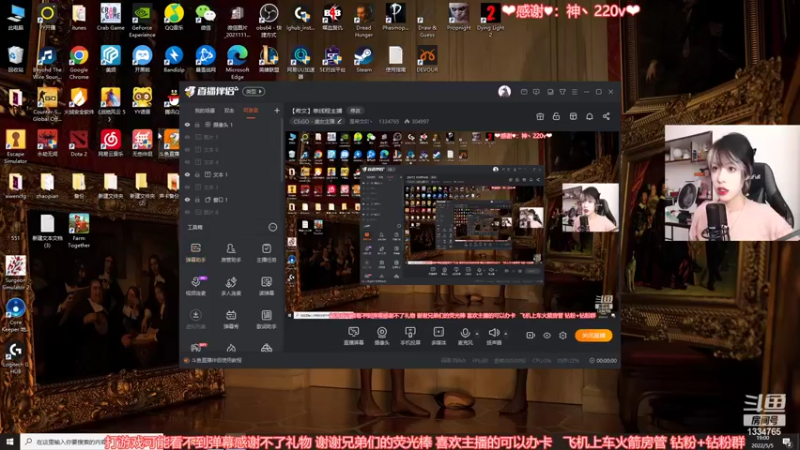Click the orange go-live button
800x450 pixels.
coord(593,335)
